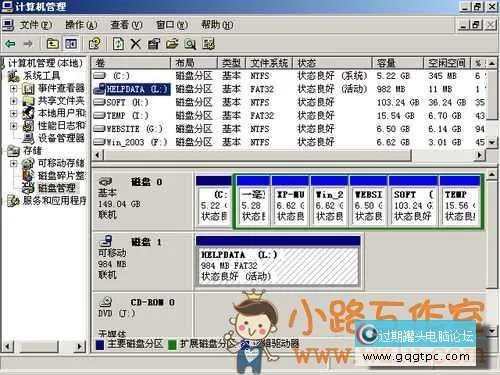Click the last toolbar view settings icon
This screenshot has height=375, width=500.
coord(208,44)
